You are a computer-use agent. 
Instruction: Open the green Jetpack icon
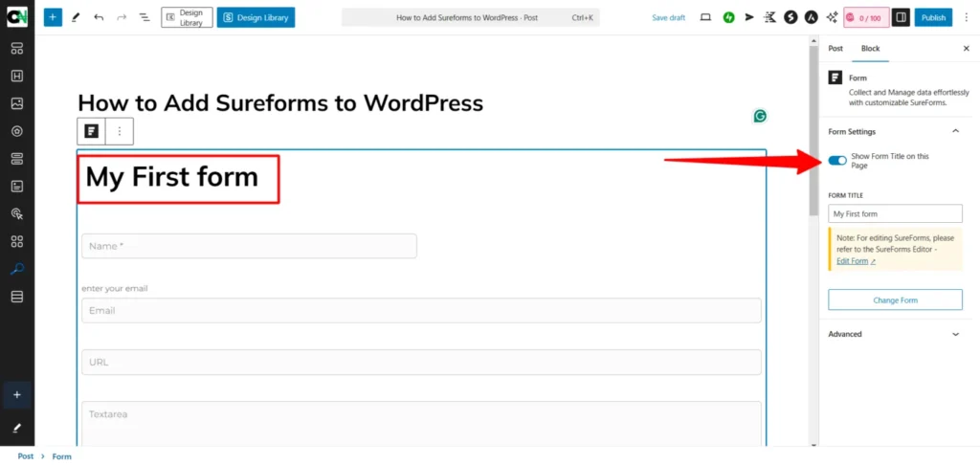(728, 17)
